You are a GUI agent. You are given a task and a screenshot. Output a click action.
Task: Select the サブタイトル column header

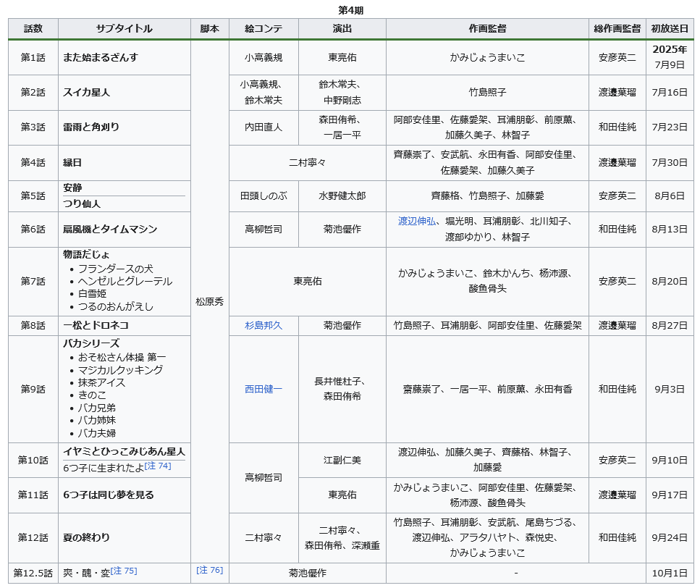pos(125,29)
